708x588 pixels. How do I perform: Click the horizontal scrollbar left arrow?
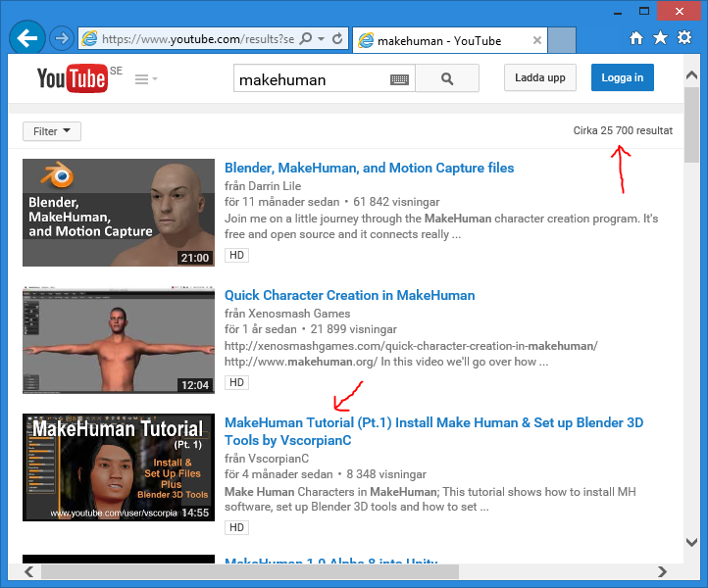tap(28, 571)
